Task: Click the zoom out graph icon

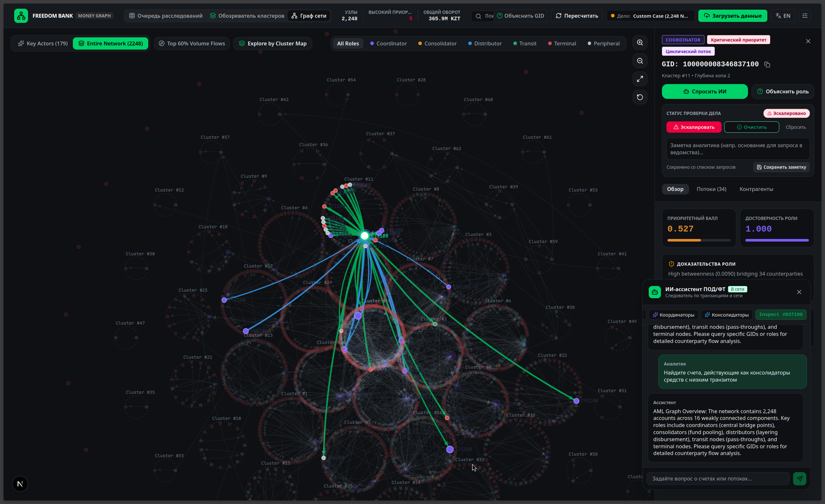Action: click(x=640, y=61)
